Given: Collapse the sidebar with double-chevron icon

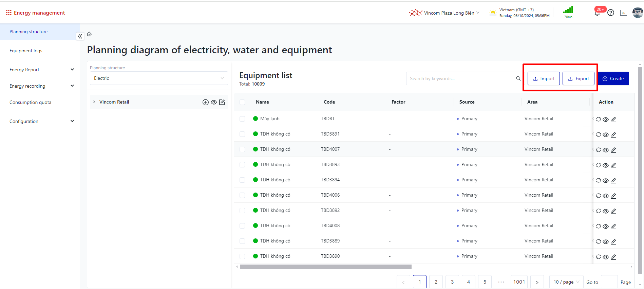Looking at the screenshot, I should pyautogui.click(x=80, y=36).
